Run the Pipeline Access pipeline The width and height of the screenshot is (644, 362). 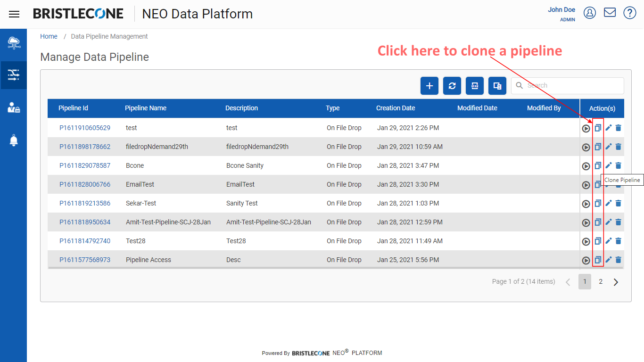coord(586,260)
